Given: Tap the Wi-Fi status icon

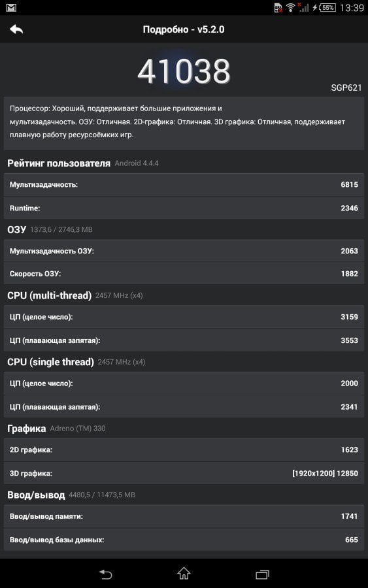Looking at the screenshot, I should pos(290,7).
